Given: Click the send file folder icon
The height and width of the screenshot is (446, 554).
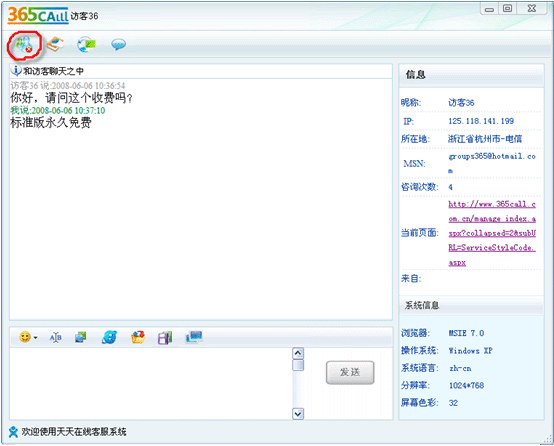Looking at the screenshot, I should point(138,338).
